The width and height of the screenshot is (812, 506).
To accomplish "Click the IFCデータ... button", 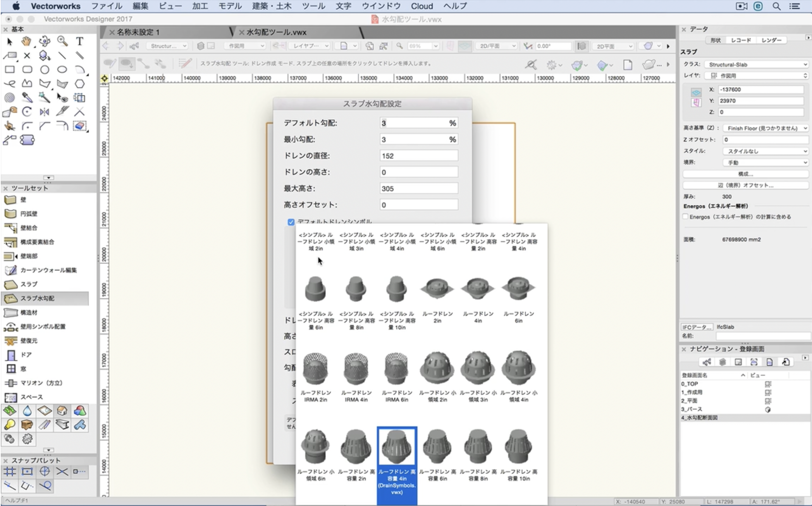I will tap(697, 327).
